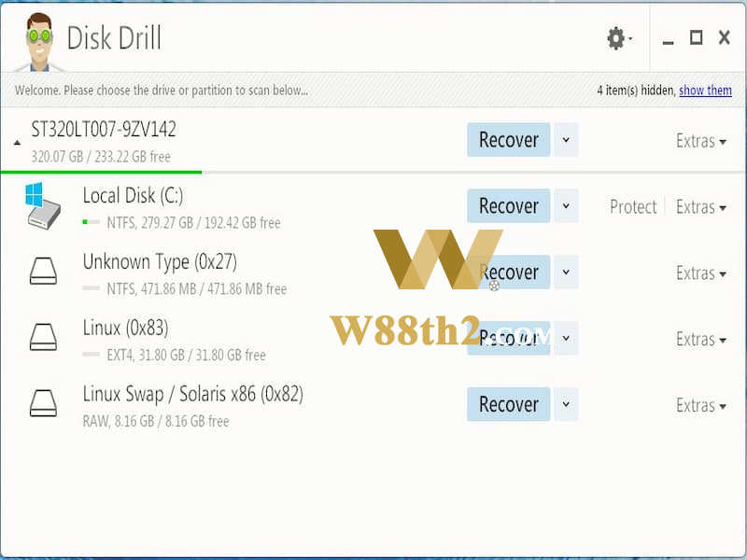The image size is (747, 560).
Task: Click the Linux Swap partition drive icon
Action: coord(43,403)
